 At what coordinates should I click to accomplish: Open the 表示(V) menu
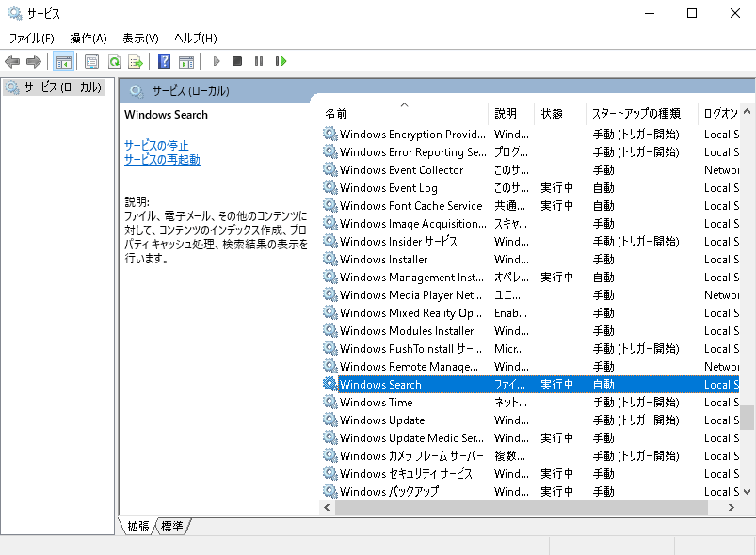coord(139,38)
